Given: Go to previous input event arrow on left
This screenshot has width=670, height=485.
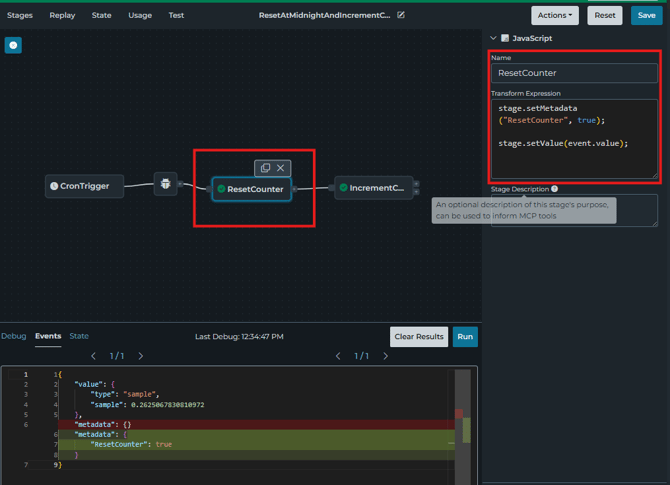Looking at the screenshot, I should 94,356.
